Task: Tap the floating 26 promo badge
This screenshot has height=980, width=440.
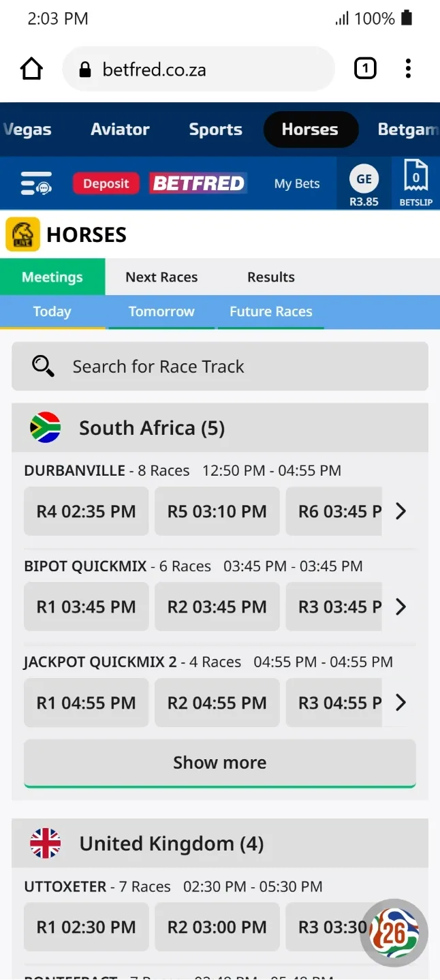Action: (394, 934)
